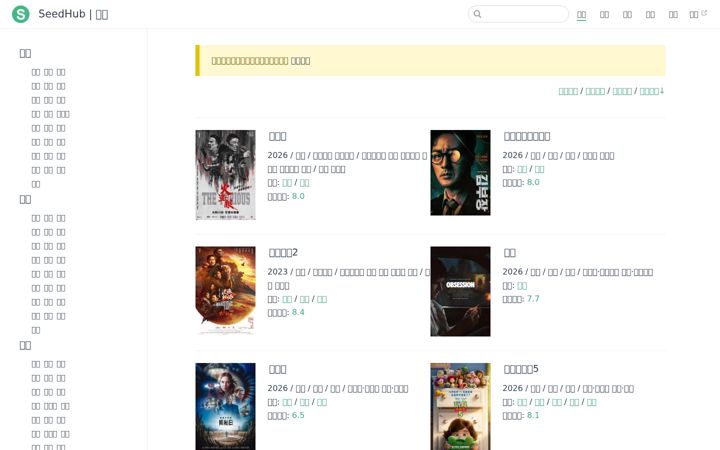Open the OBSESSION movie poster
This screenshot has width=720, height=450.
pyautogui.click(x=460, y=292)
